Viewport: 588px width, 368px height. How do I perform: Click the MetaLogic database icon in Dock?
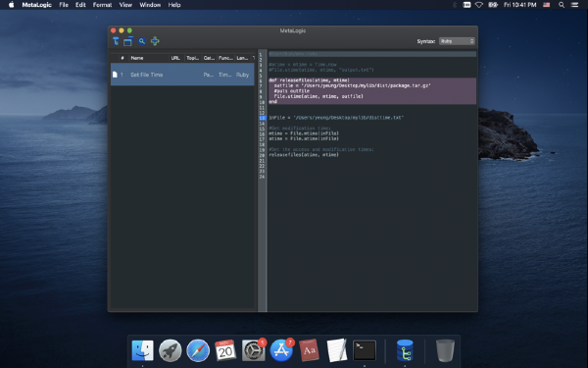click(x=405, y=350)
